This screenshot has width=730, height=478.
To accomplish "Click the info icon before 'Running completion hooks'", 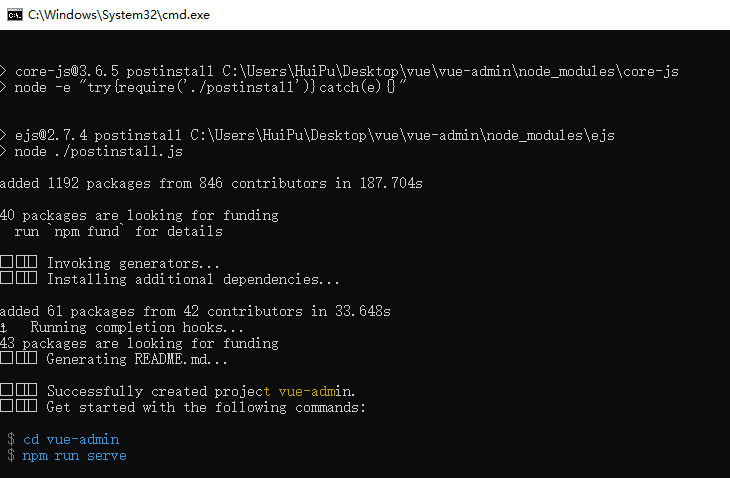I will point(3,328).
